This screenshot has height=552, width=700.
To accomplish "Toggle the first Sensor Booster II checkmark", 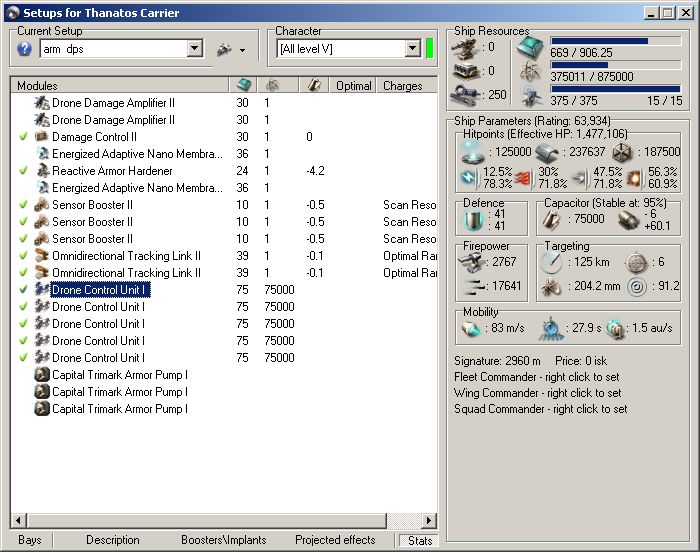I will pyautogui.click(x=23, y=205).
